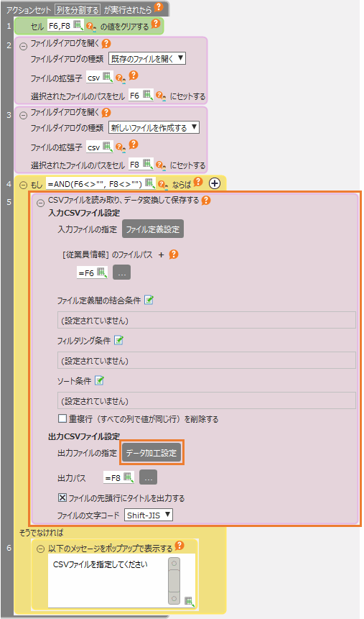Click popup message box scrollbar
The image size is (364, 619).
coord(174,581)
